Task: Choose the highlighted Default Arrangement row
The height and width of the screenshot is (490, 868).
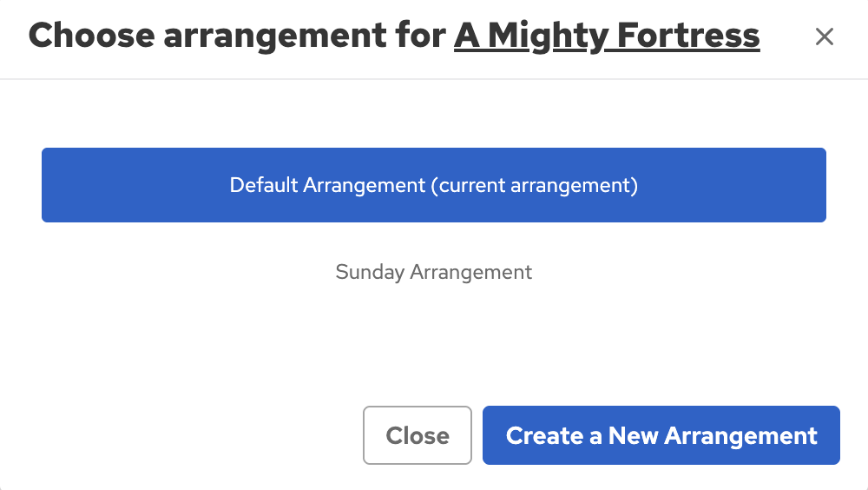Action: tap(434, 185)
